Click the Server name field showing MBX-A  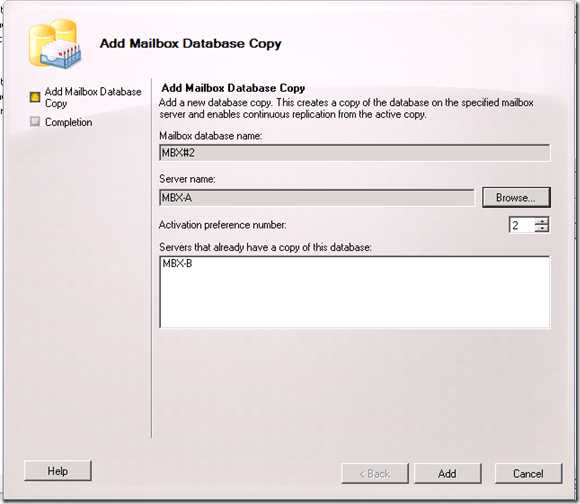[317, 198]
